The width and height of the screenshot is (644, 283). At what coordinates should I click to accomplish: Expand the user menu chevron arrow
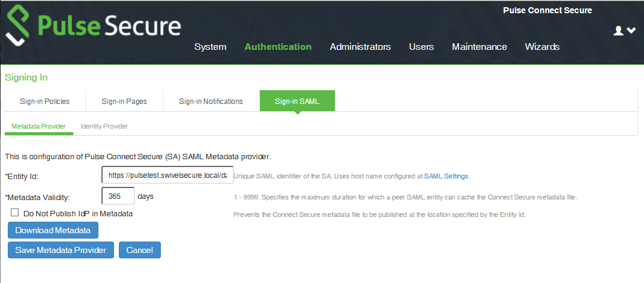click(631, 31)
